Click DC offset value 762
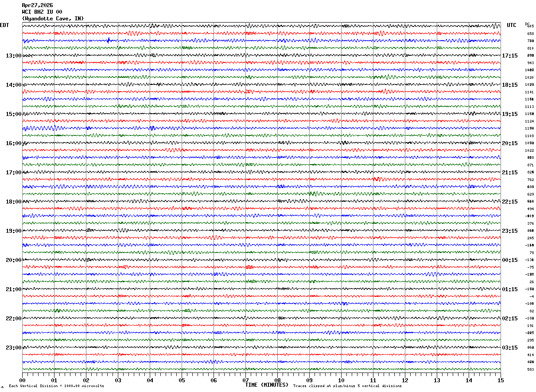The height and width of the screenshot is (392, 536). click(x=530, y=180)
